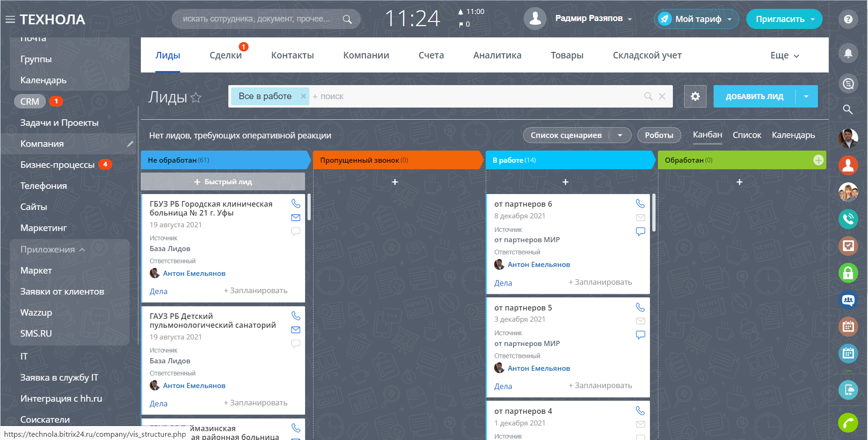Open the Еще tab menu
This screenshot has width=868, height=440.
coord(785,55)
